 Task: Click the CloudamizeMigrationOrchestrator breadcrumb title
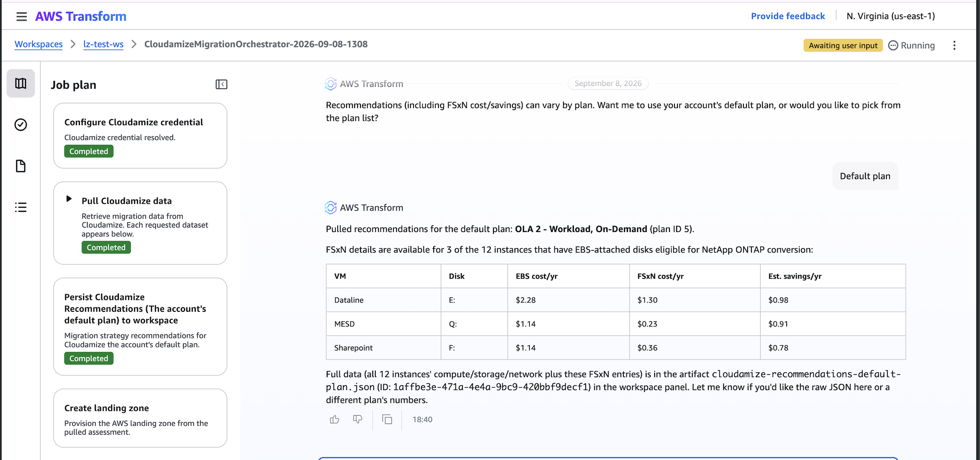point(256,44)
